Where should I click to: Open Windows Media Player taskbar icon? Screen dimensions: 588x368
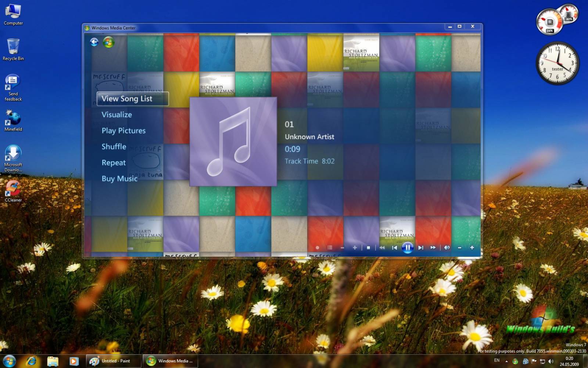(x=73, y=361)
